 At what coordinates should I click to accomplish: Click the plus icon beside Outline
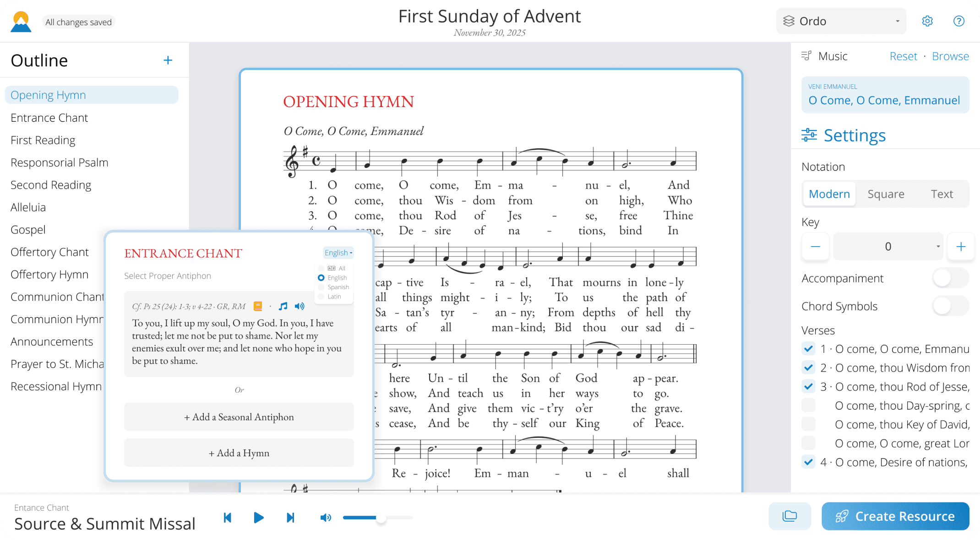[x=168, y=60]
